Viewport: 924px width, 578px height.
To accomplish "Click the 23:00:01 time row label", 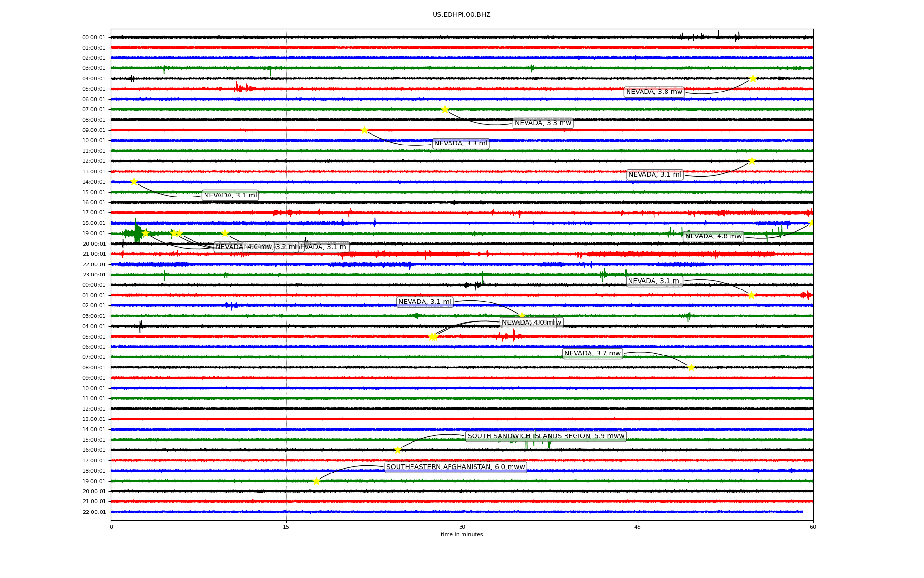I will coord(94,275).
